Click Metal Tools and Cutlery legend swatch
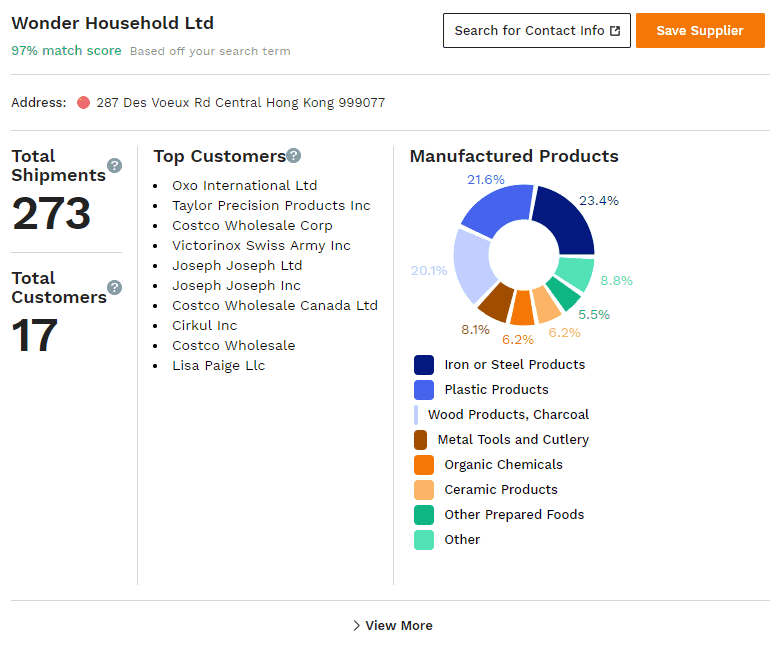 [x=420, y=440]
